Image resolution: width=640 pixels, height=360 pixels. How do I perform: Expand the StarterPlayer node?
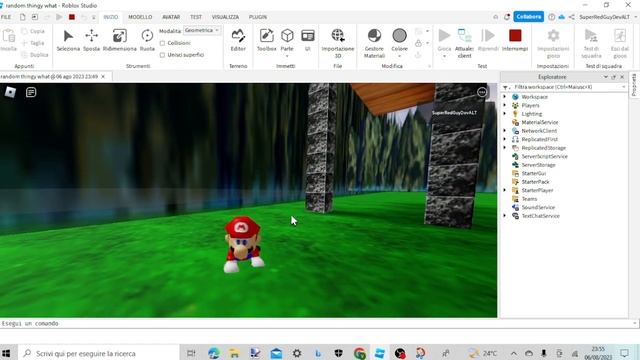[x=504, y=190]
